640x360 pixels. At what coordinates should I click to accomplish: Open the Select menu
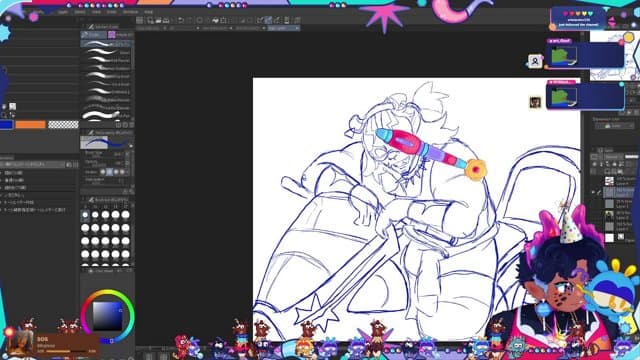80,12
